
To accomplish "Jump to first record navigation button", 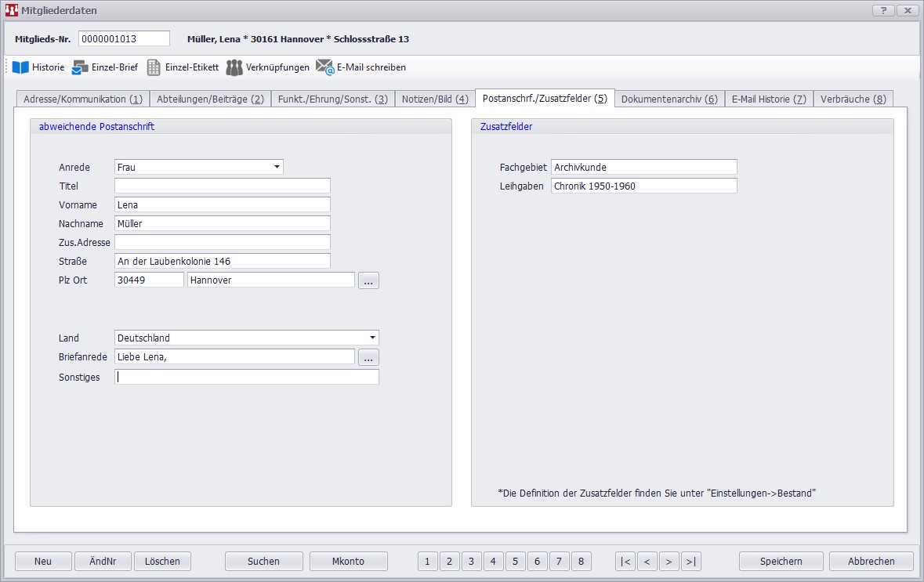I will click(625, 561).
